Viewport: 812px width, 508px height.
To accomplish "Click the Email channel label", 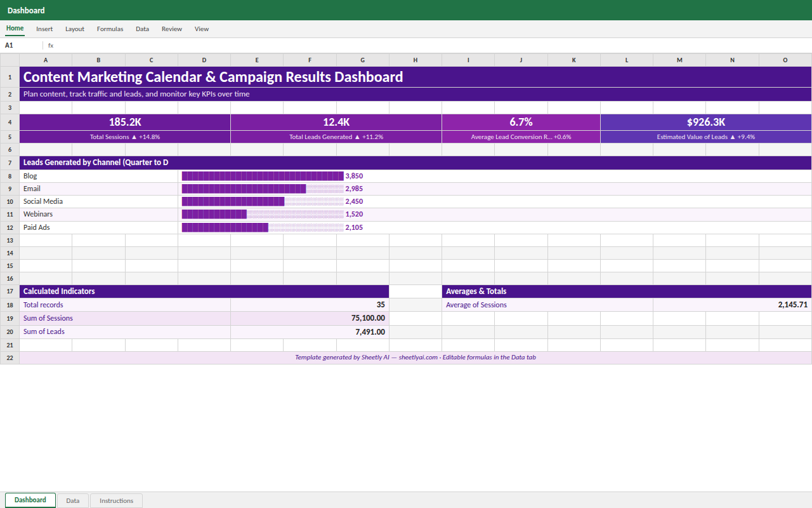I will point(99,189).
